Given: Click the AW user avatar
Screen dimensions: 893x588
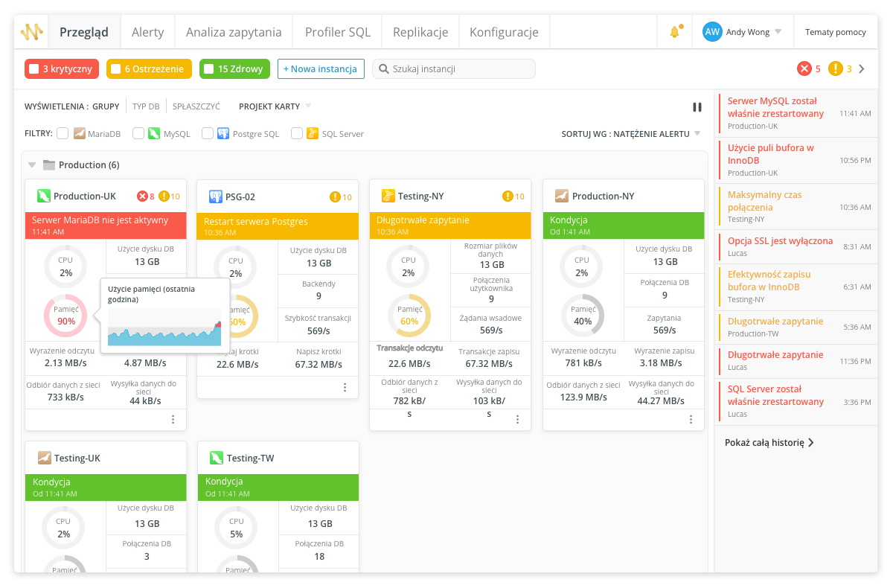Looking at the screenshot, I should [712, 32].
